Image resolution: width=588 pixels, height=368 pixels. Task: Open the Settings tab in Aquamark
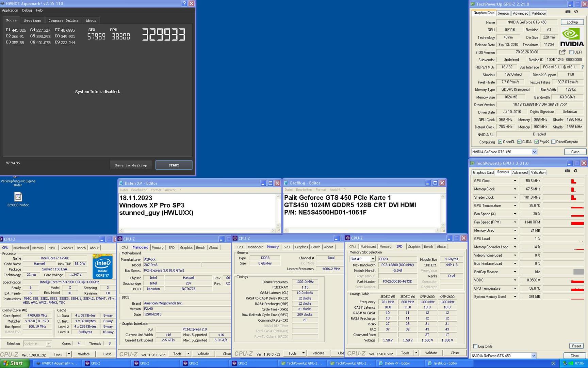click(32, 20)
